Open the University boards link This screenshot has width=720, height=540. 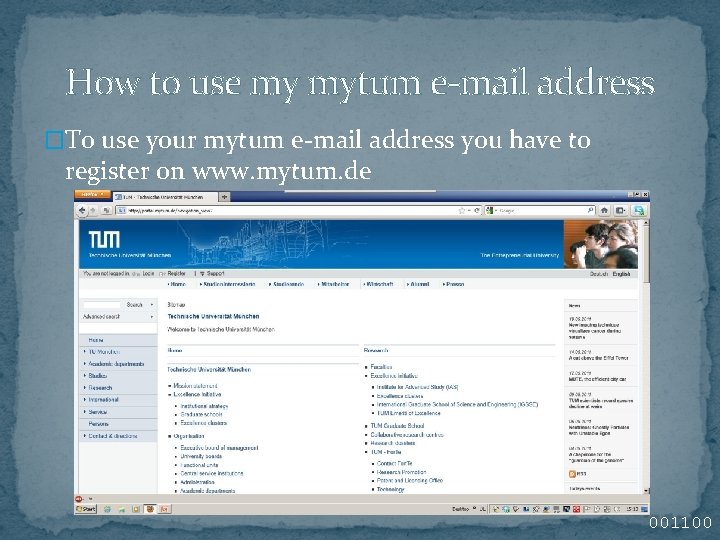click(x=201, y=456)
